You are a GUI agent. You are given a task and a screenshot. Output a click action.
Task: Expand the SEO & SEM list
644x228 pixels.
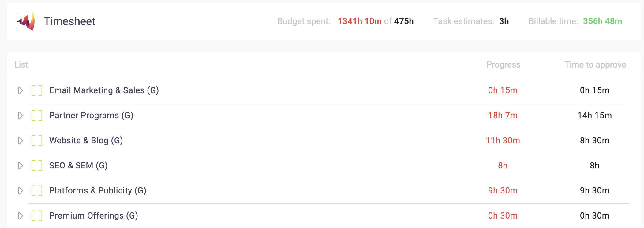pos(20,166)
